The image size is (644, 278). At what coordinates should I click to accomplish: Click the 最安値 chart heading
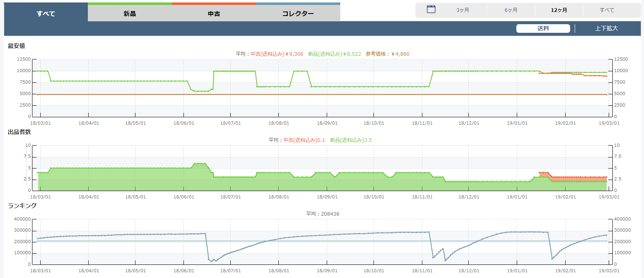(x=16, y=46)
